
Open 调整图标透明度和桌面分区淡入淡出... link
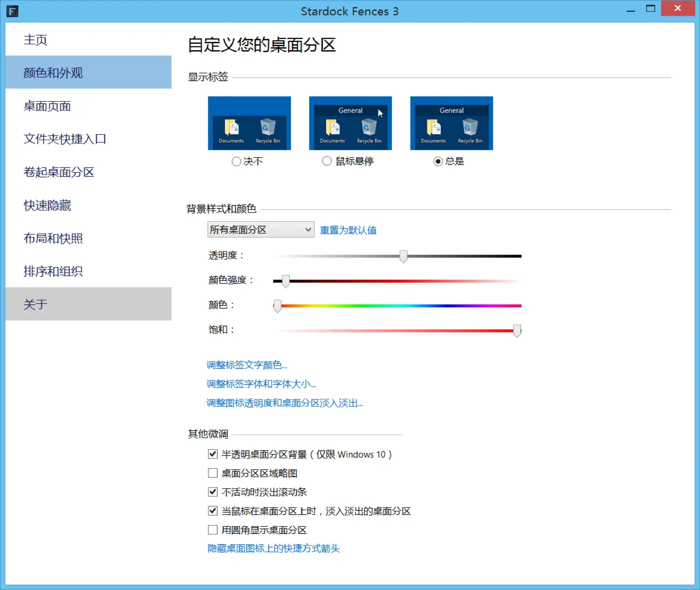(285, 403)
